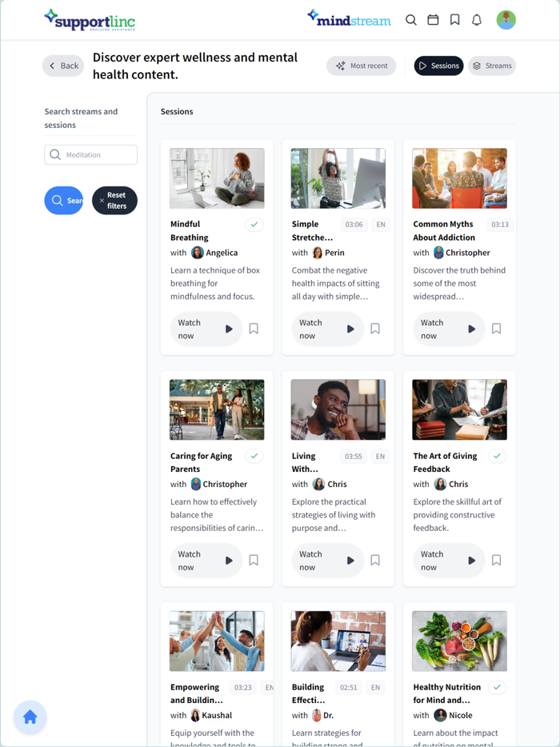Click the 03:06 duration on Simple Stretches
Screen dimensions: 560x747
point(354,225)
